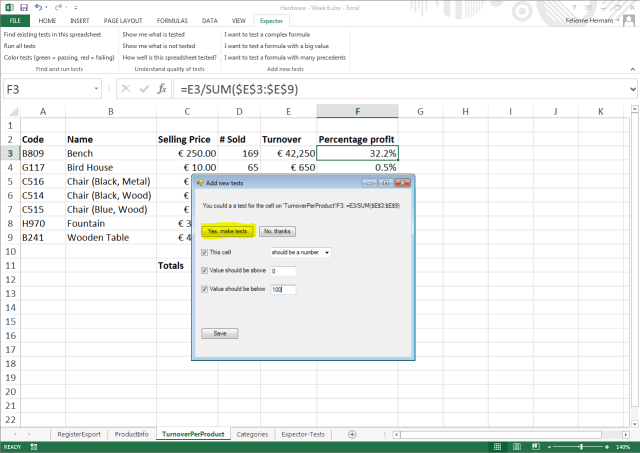Click 'Yes, make tests' button
Screen dimensions: 640x453
227,231
